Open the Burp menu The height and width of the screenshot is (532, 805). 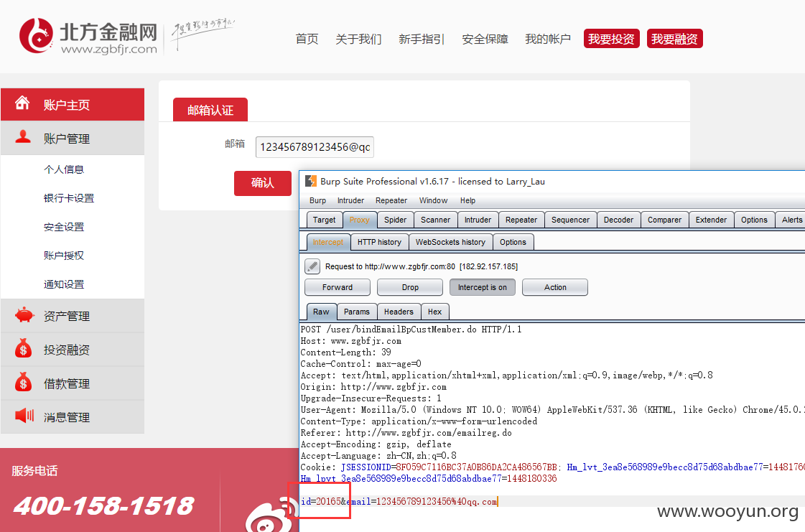pyautogui.click(x=317, y=200)
